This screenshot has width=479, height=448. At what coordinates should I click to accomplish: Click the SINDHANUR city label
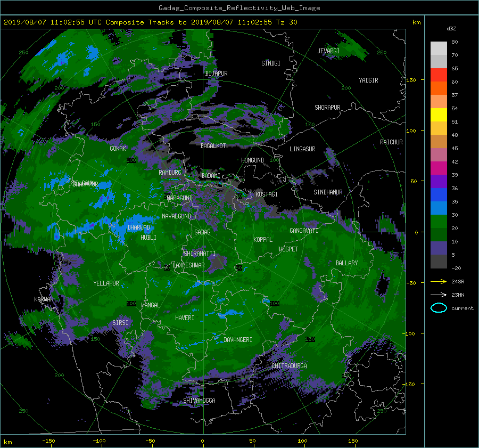[328, 192]
